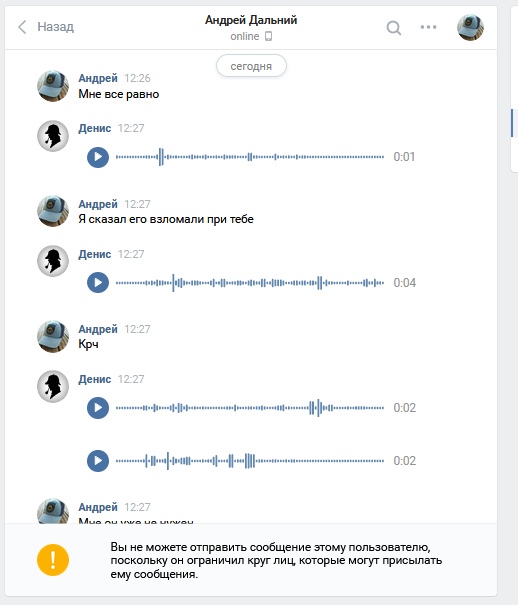Seek within the last 0:02 voice waveform
Viewport: 518px width, 605px height.
[250, 461]
